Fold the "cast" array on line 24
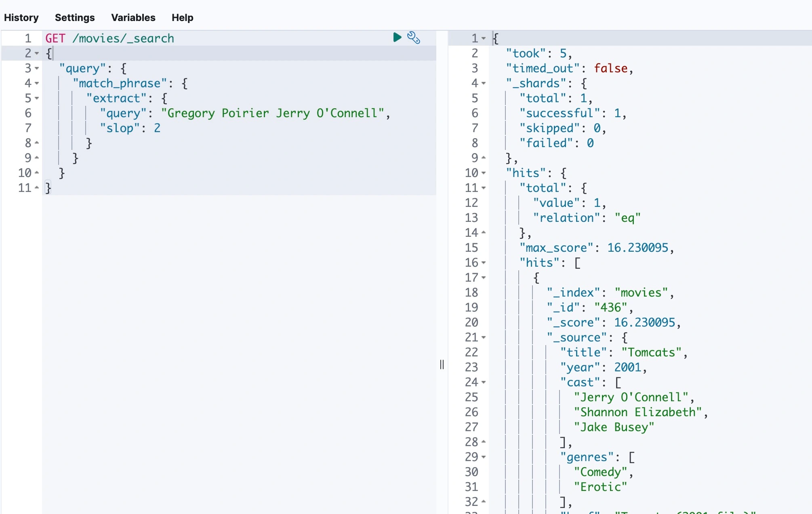Image resolution: width=812 pixels, height=514 pixels. 484,382
